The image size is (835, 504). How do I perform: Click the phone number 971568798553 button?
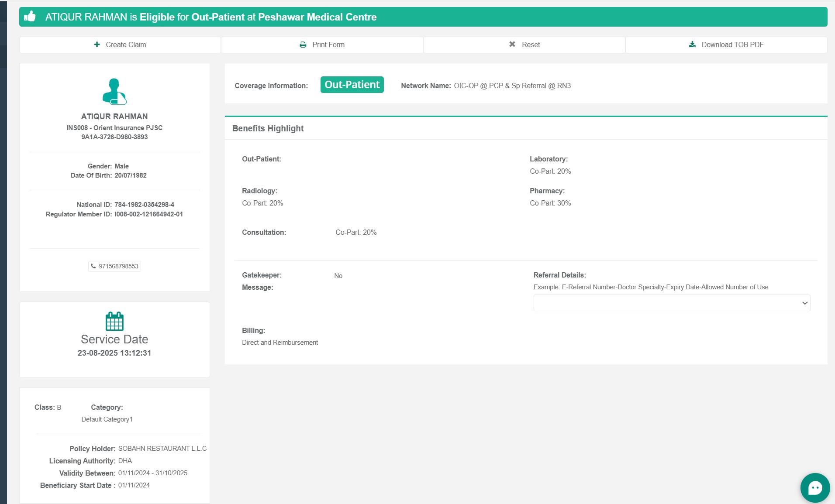[x=118, y=266]
